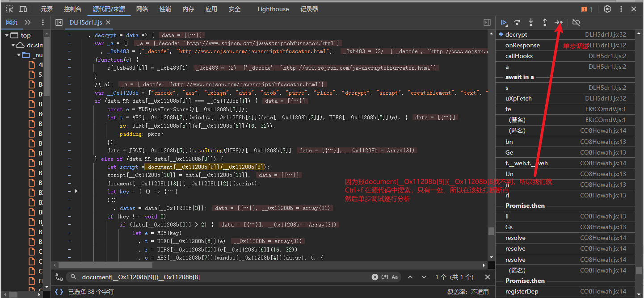Viewport: 644px width, 298px height.
Task: Click the code editor vertical scrollbar thumb
Action: (491, 231)
